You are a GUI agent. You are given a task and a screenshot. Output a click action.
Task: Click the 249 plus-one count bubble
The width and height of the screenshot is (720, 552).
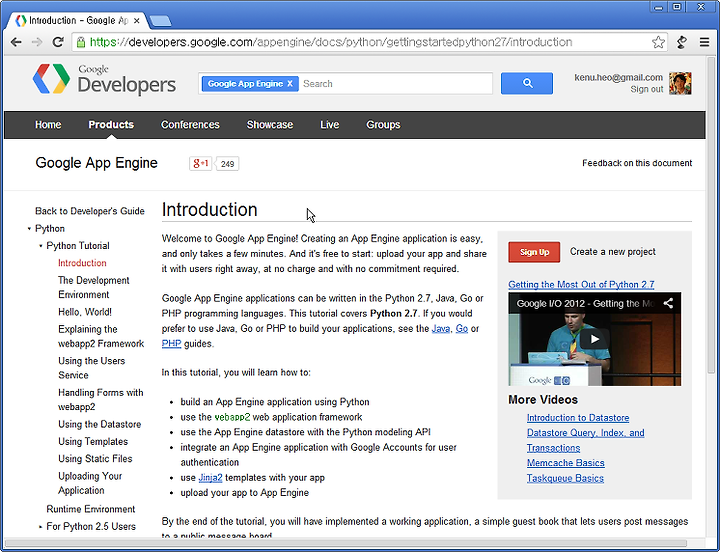227,164
